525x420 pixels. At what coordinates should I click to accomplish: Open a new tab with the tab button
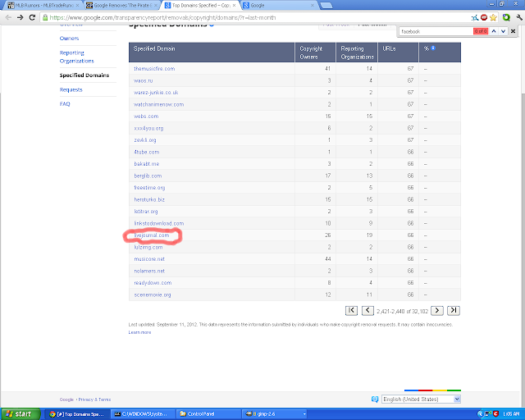pyautogui.click(x=326, y=6)
